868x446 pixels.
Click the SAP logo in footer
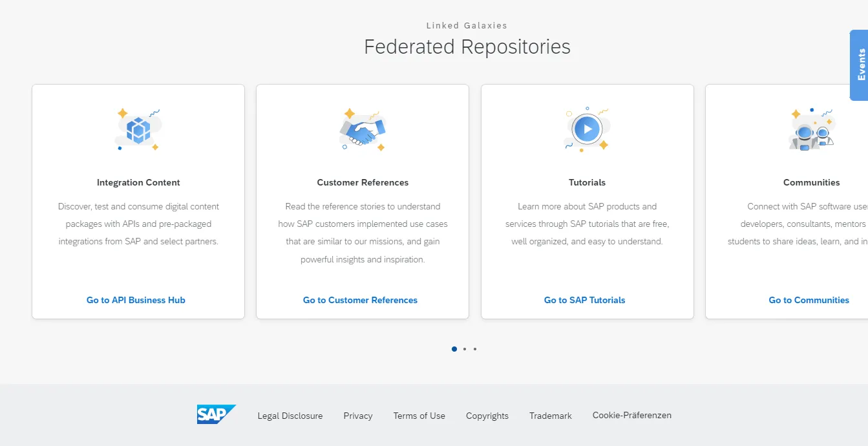pos(216,414)
